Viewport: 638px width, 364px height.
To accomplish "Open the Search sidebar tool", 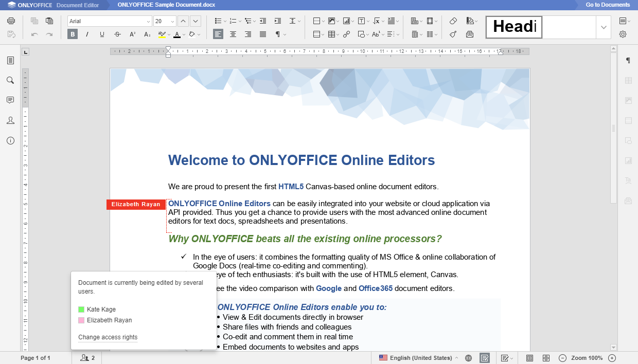I will (x=10, y=80).
